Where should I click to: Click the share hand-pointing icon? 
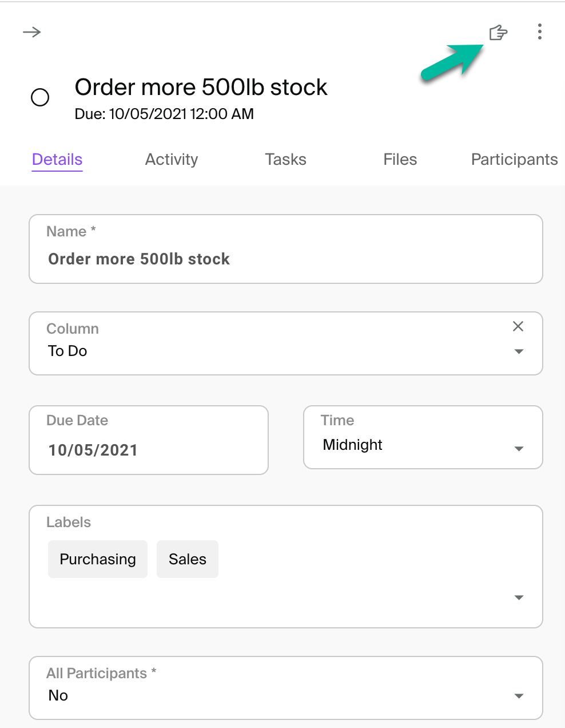point(498,33)
